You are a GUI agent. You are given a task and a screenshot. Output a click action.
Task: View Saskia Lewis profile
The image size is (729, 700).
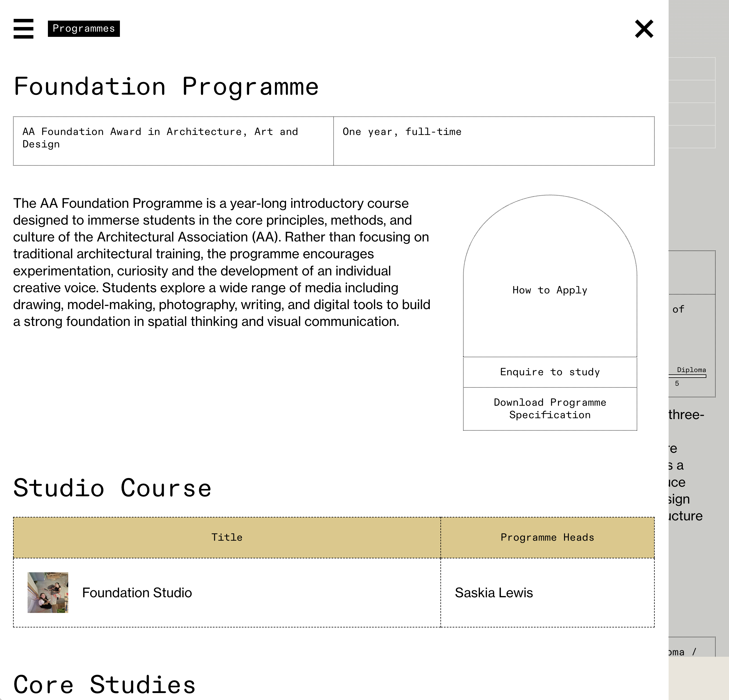[x=494, y=593]
